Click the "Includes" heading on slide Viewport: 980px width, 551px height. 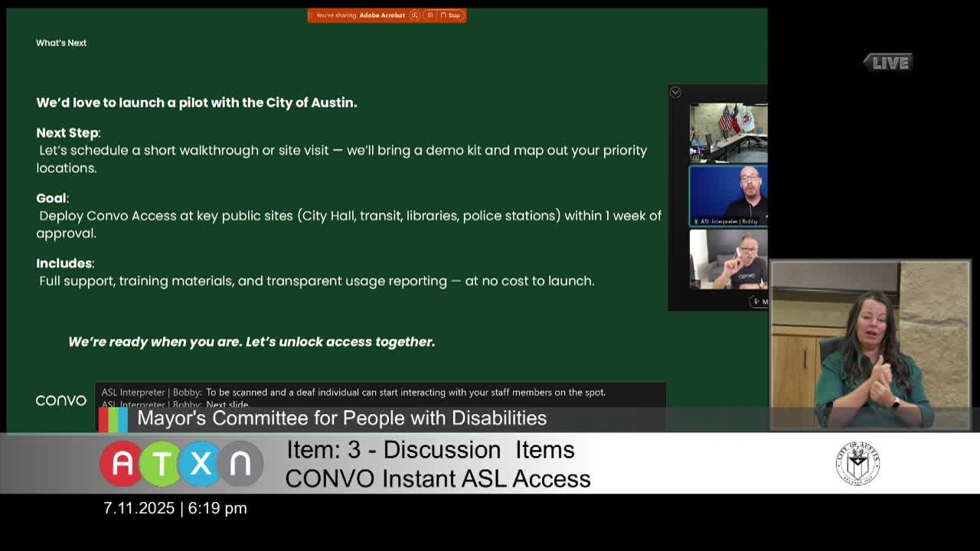[64, 263]
